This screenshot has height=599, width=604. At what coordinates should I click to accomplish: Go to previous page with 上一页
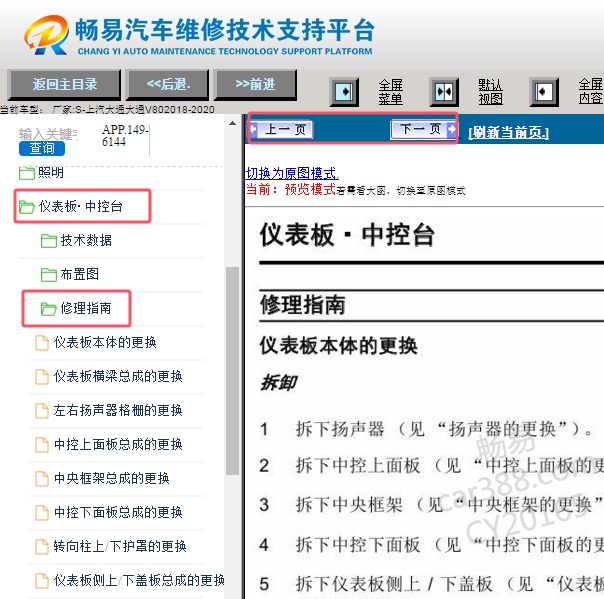tap(282, 129)
